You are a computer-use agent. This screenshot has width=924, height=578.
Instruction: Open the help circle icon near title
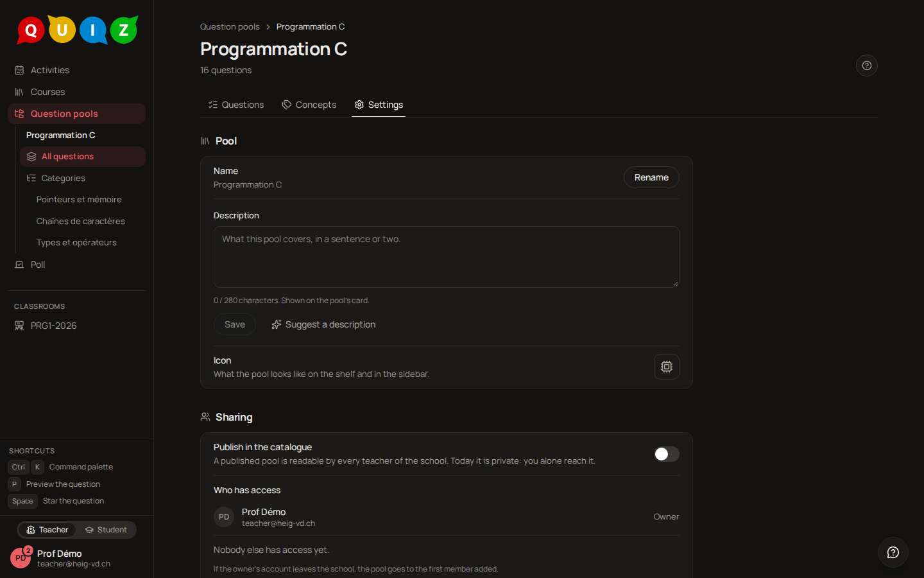pos(867,66)
